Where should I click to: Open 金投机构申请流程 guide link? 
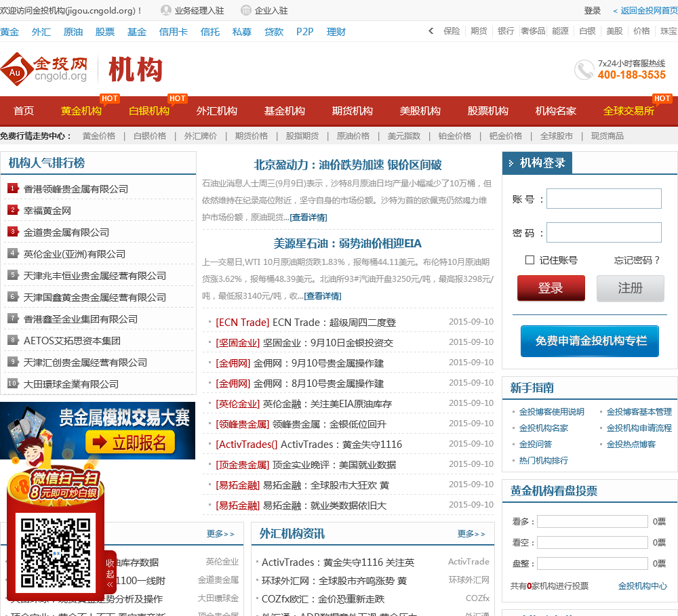coord(639,428)
